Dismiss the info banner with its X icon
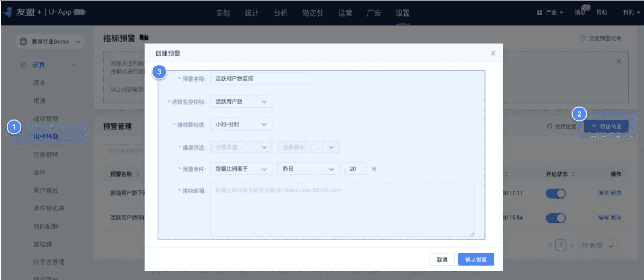This screenshot has width=644, height=280. [x=618, y=61]
